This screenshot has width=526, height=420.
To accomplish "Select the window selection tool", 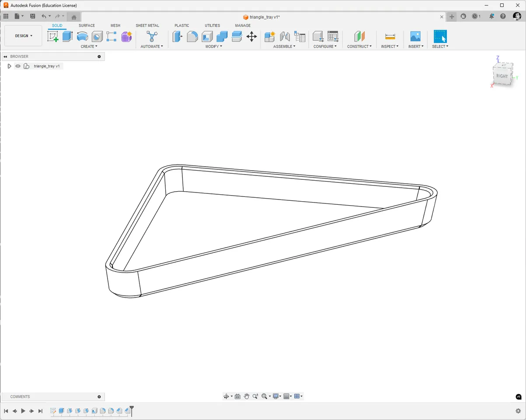I will [439, 37].
